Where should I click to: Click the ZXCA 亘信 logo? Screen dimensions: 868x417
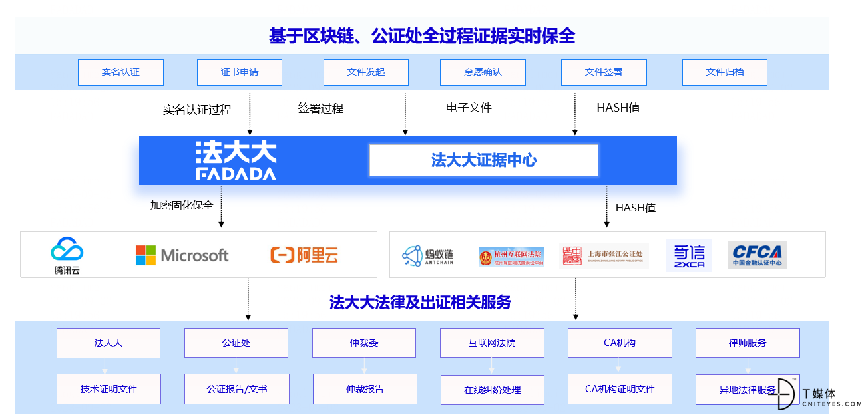689,255
